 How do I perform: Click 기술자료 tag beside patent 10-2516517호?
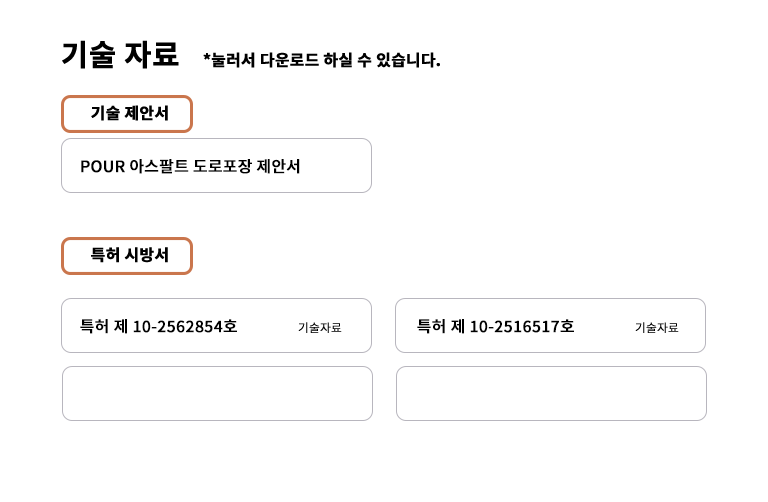click(656, 327)
